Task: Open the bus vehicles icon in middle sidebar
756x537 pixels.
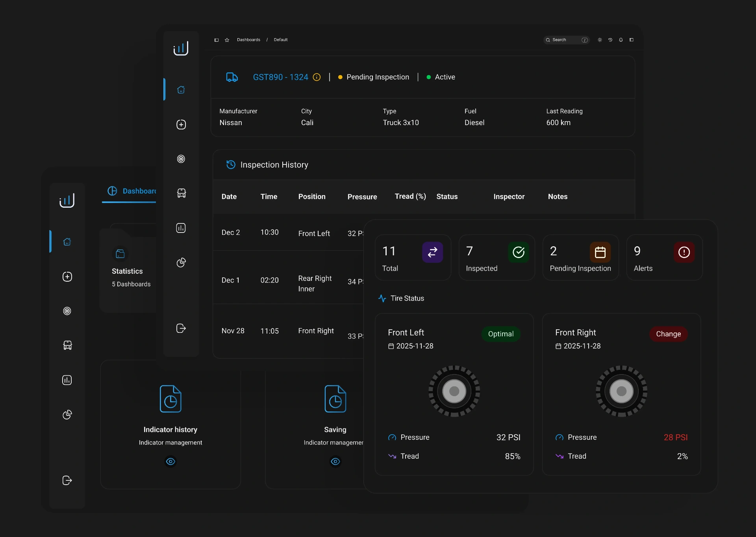Action: pyautogui.click(x=181, y=193)
